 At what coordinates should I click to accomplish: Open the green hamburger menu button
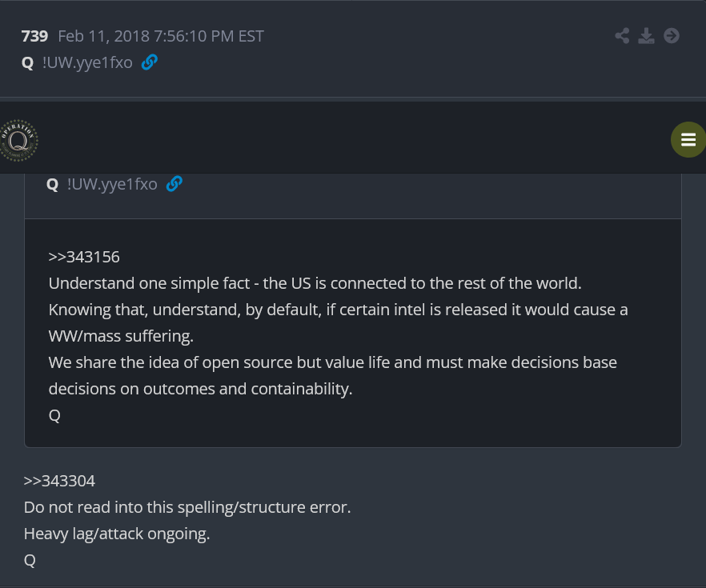coord(688,139)
